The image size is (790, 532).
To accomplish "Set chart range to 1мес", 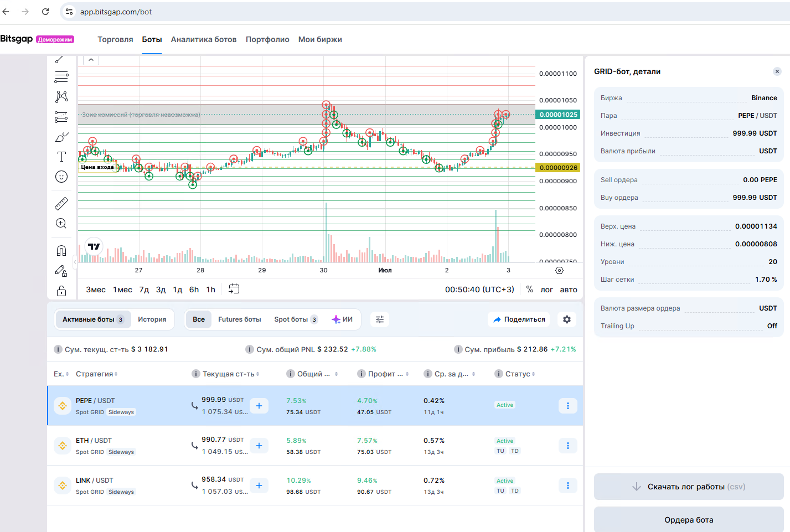I will 122,290.
